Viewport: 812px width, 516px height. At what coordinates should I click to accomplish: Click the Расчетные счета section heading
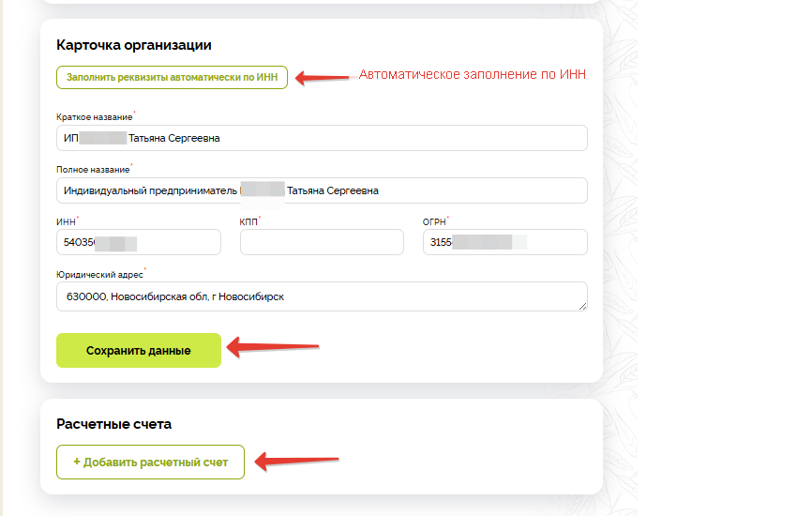coord(114,424)
